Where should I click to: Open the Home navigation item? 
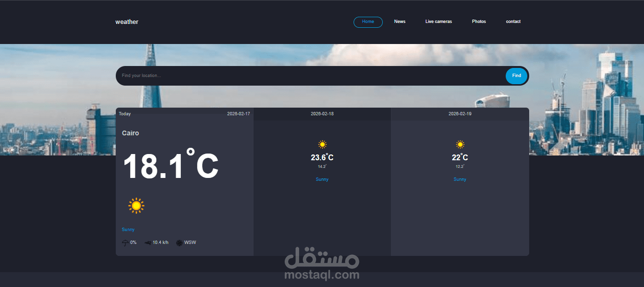[367, 22]
